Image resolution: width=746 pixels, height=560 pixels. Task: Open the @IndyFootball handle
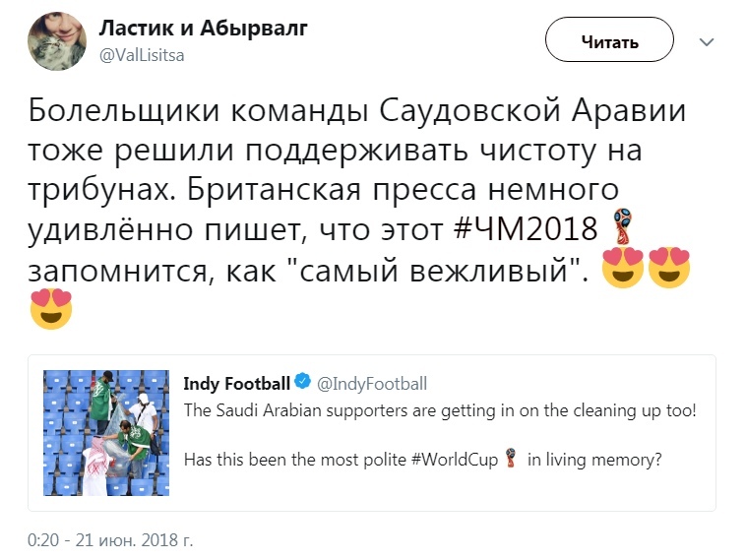point(372,383)
